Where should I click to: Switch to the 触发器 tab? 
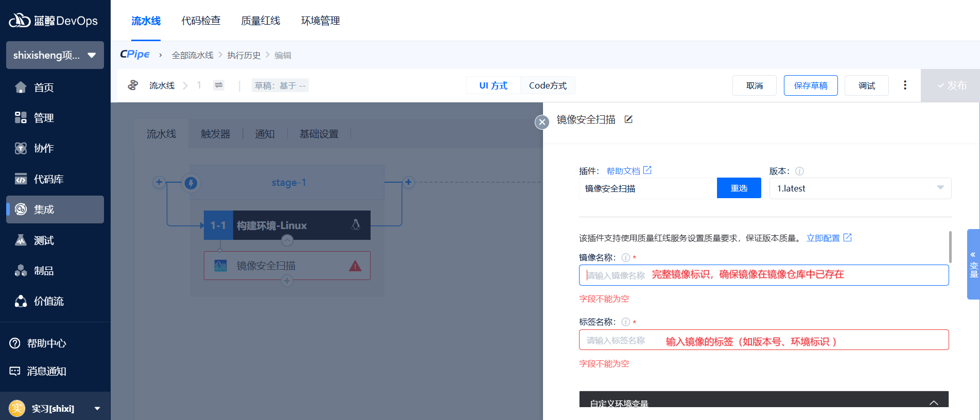(x=215, y=134)
